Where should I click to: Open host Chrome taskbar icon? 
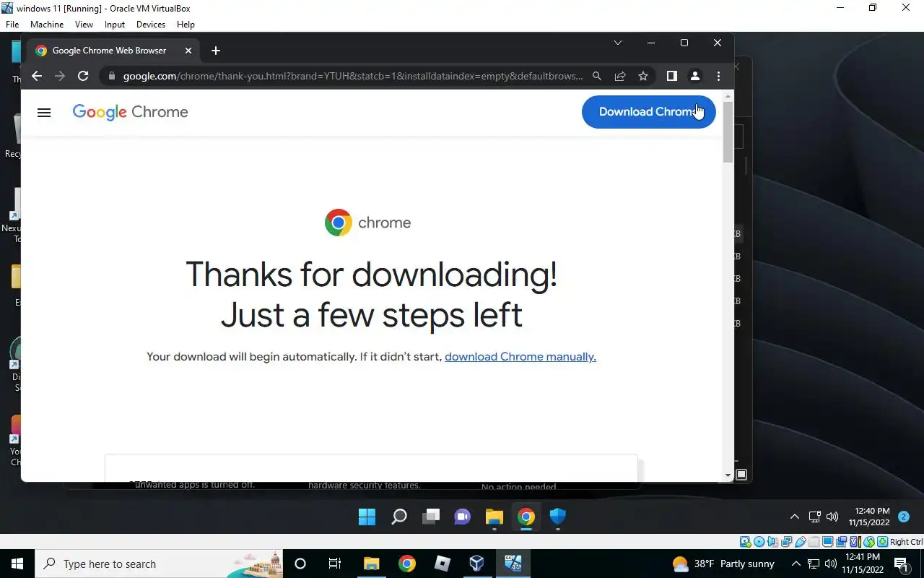[x=407, y=564]
